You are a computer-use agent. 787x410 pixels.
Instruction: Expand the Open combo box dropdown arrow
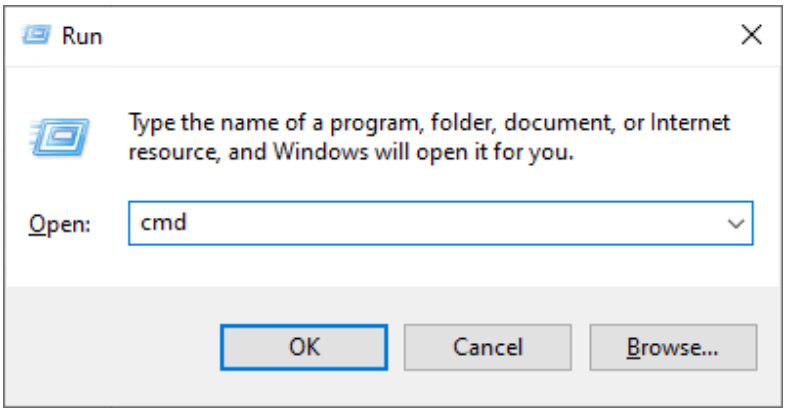(x=736, y=224)
